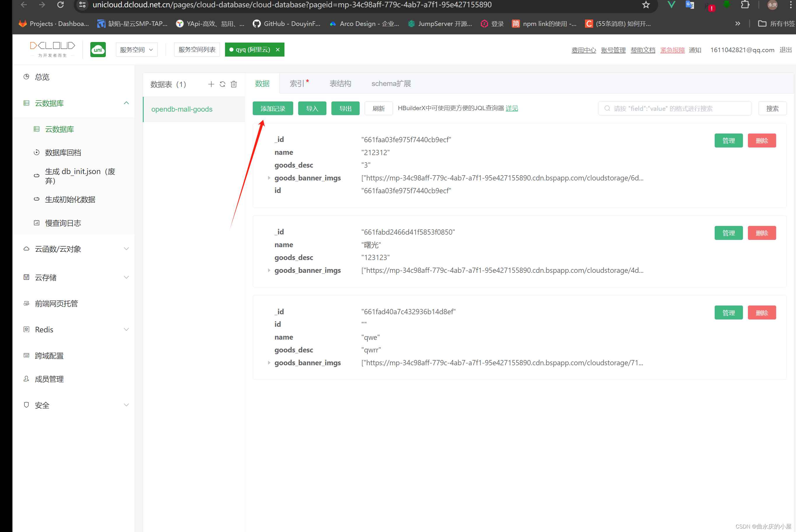Click 删除 for record 曙光
796x532 pixels.
point(762,233)
